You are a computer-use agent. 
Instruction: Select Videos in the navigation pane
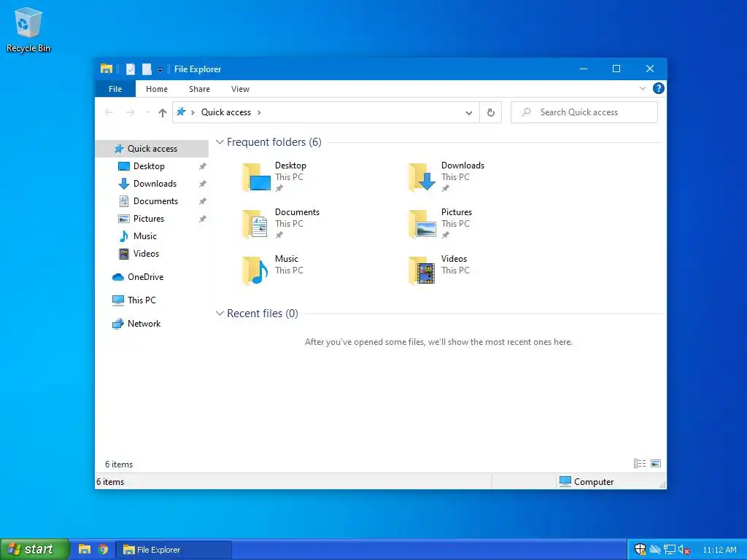point(146,253)
